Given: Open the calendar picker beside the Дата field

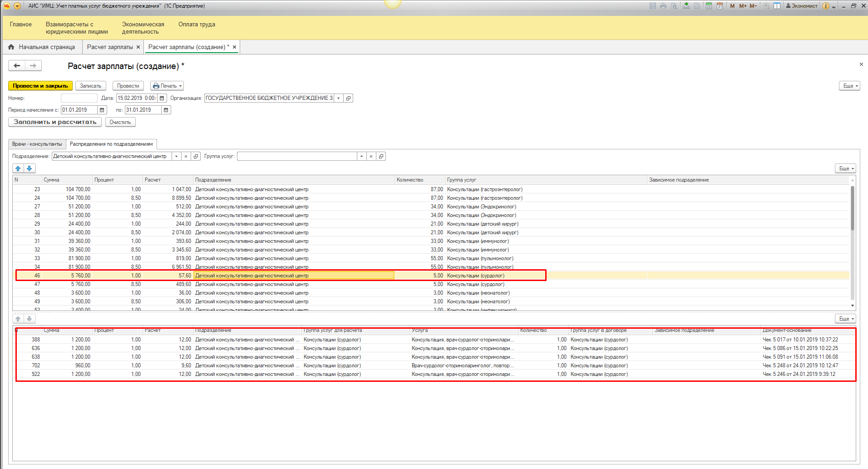Looking at the screenshot, I should click(x=162, y=98).
